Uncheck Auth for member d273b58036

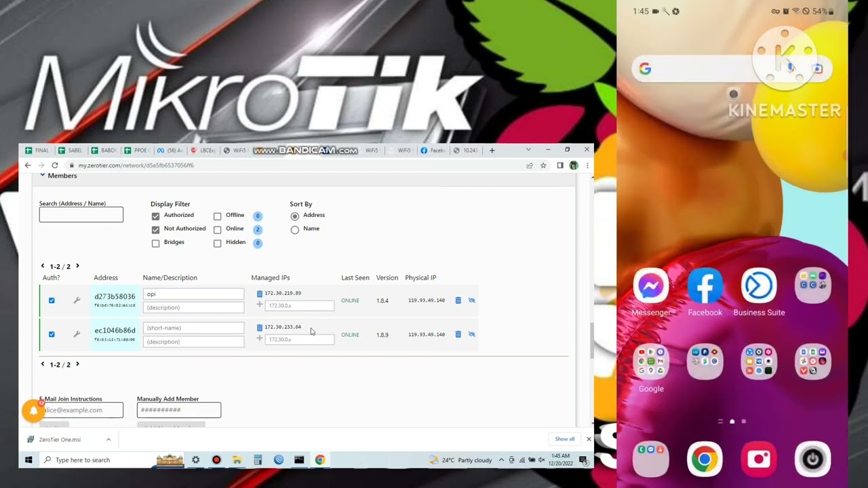[x=52, y=300]
